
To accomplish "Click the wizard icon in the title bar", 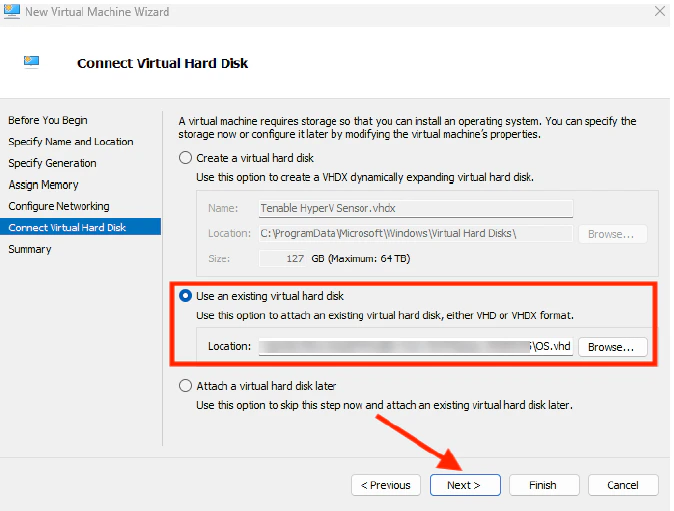I will click(11, 12).
